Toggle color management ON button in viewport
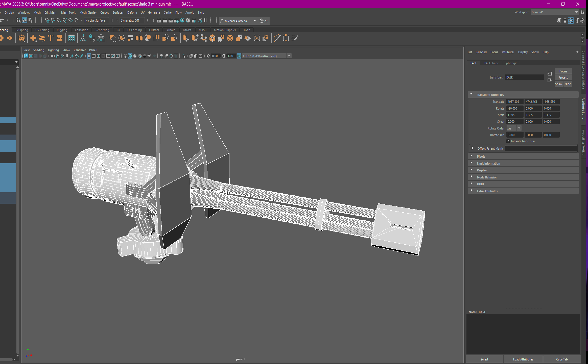Image resolution: width=588 pixels, height=364 pixels. tap(239, 56)
